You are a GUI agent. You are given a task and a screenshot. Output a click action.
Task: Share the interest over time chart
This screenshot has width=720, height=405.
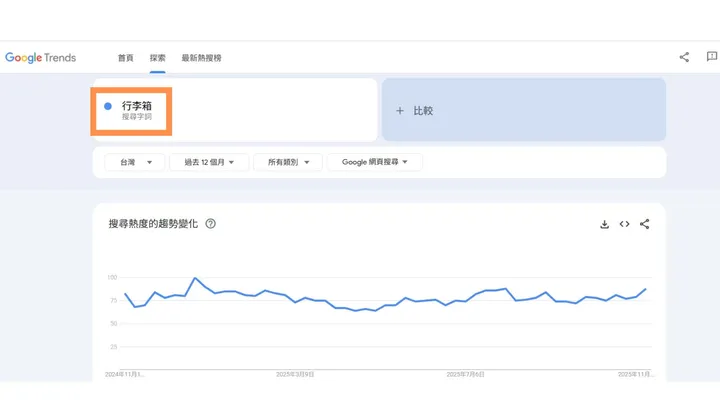[645, 224]
